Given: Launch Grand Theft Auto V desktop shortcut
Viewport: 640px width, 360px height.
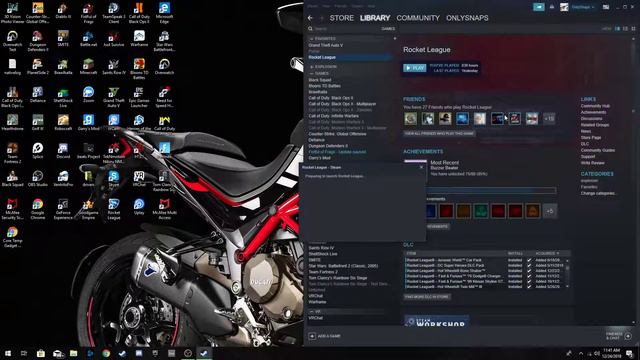Looking at the screenshot, I should click(x=113, y=97).
